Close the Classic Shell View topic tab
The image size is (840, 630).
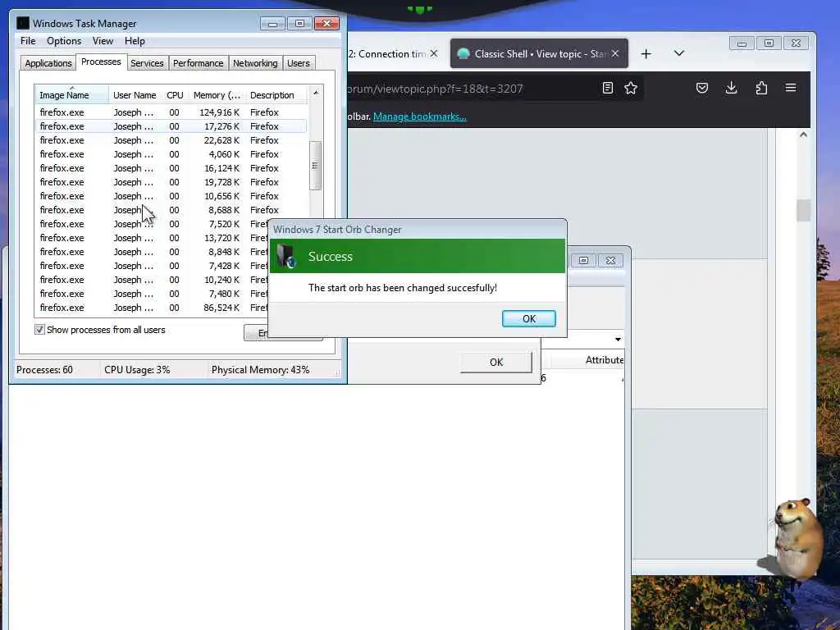pyautogui.click(x=615, y=53)
